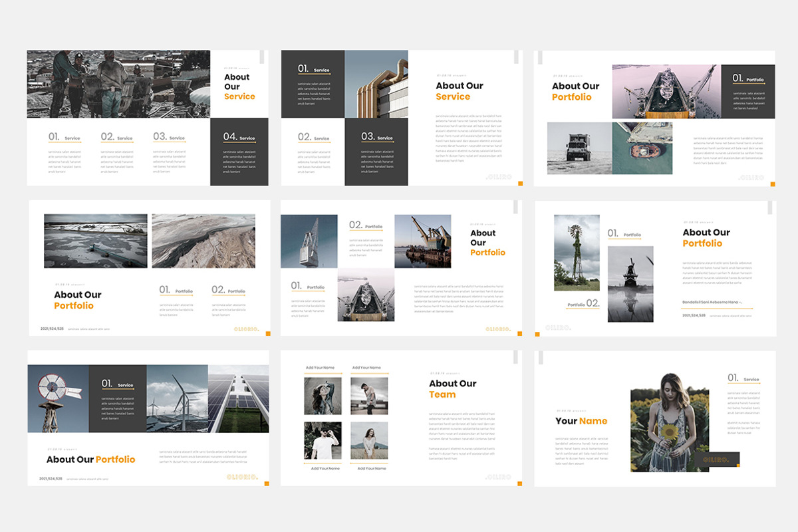Select woman in field team portrait
Viewport: 798px width, 532px height.
click(x=369, y=440)
